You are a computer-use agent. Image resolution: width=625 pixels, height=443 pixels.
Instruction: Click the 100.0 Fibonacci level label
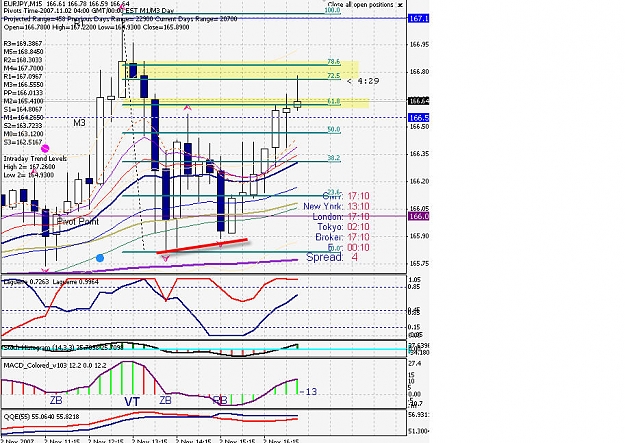coord(332,10)
